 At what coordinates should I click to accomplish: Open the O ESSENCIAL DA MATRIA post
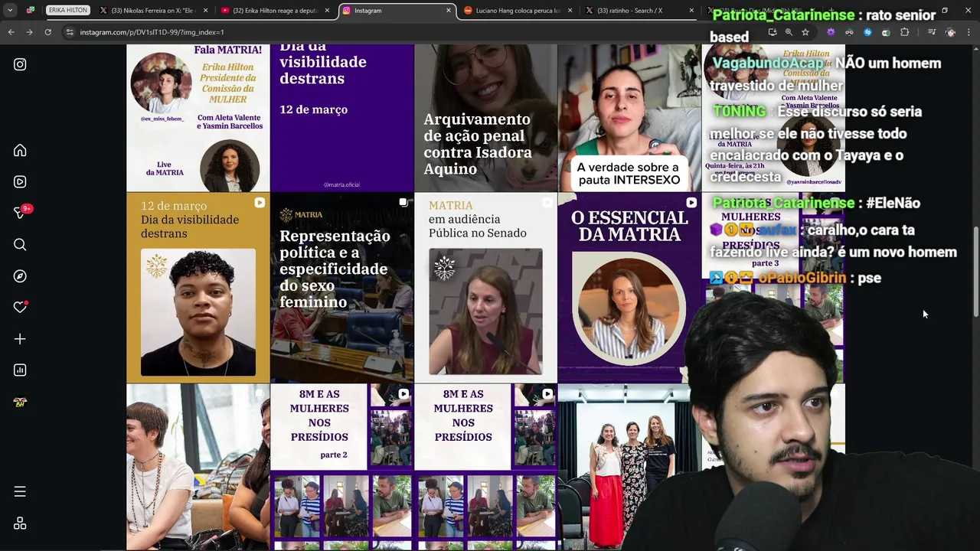(629, 288)
